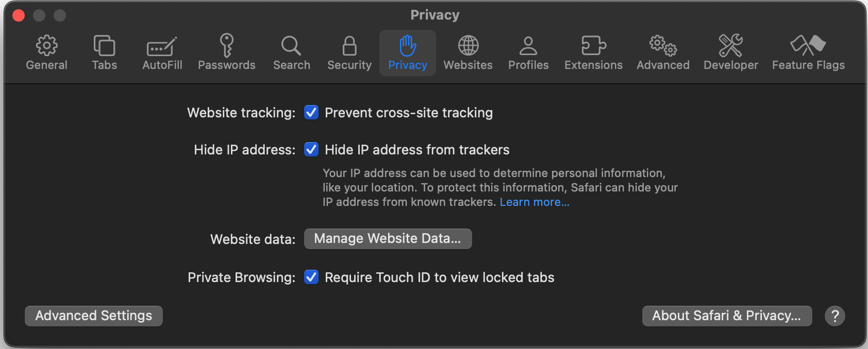
Task: Click the question mark help button
Action: [834, 316]
